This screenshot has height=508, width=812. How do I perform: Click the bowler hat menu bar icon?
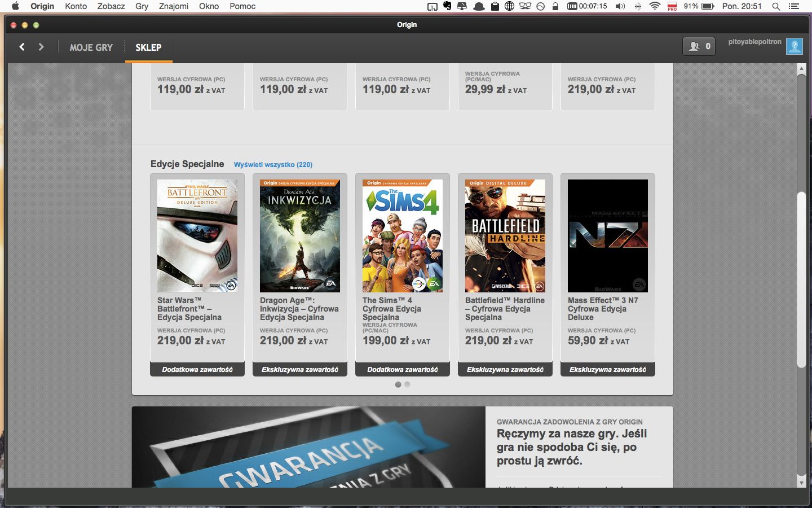click(479, 6)
